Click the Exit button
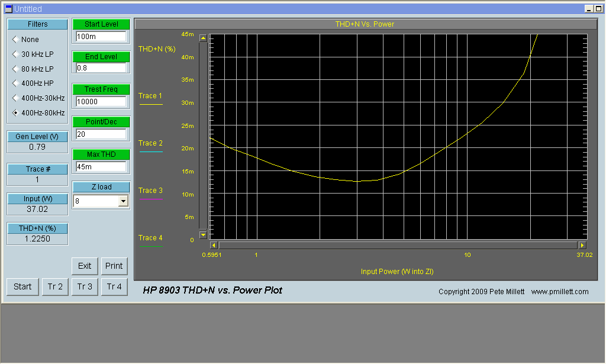Image resolution: width=606 pixels, height=364 pixels. pos(85,266)
